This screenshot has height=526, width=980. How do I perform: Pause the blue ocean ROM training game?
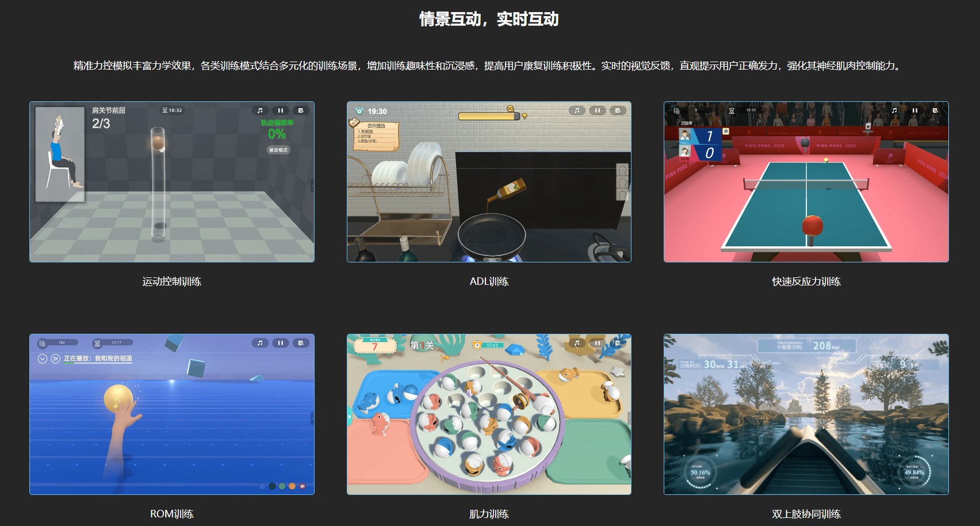pyautogui.click(x=281, y=343)
